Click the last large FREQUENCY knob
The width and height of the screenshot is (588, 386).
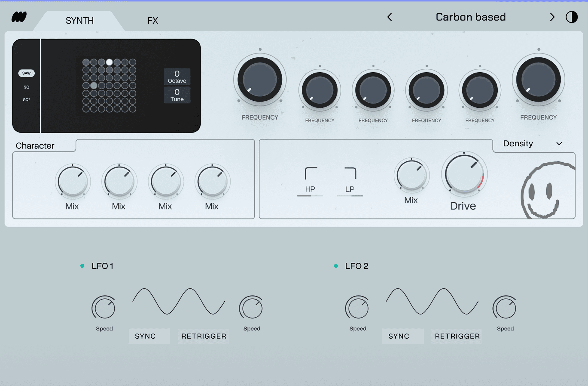pyautogui.click(x=539, y=79)
